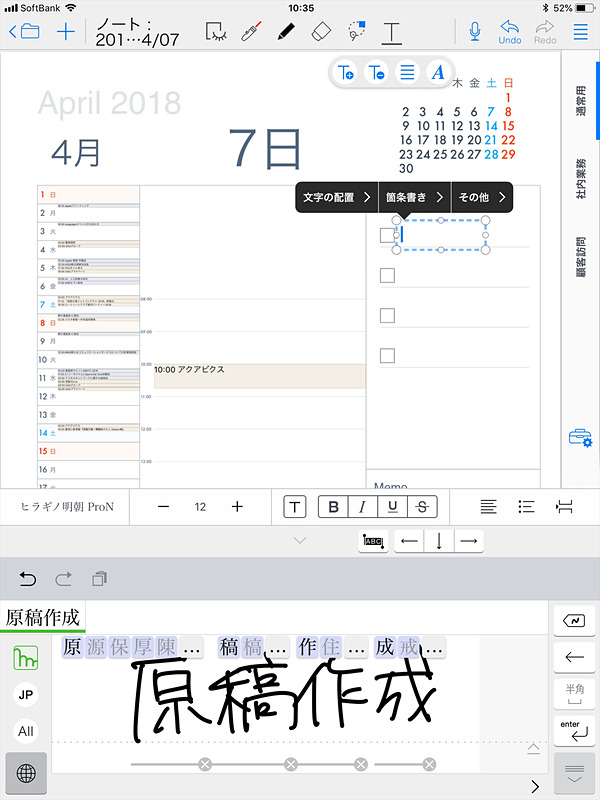The image size is (600, 800).
Task: Check the fourth to-do checkbox
Action: [x=387, y=355]
